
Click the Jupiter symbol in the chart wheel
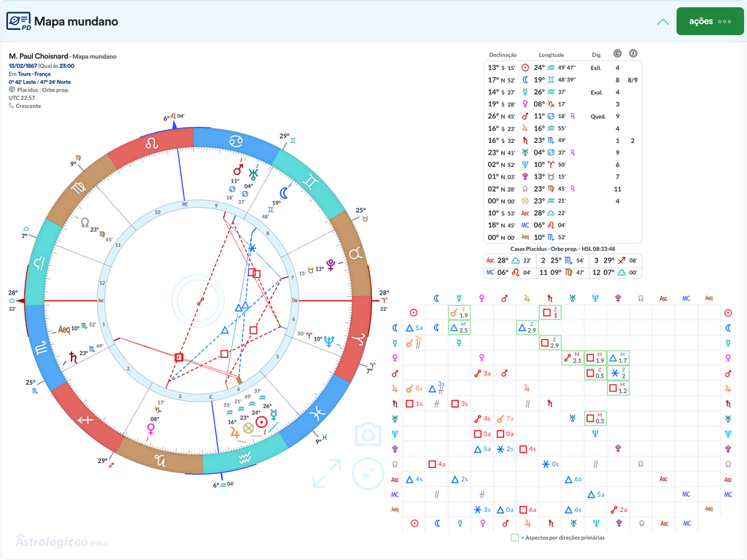234,432
